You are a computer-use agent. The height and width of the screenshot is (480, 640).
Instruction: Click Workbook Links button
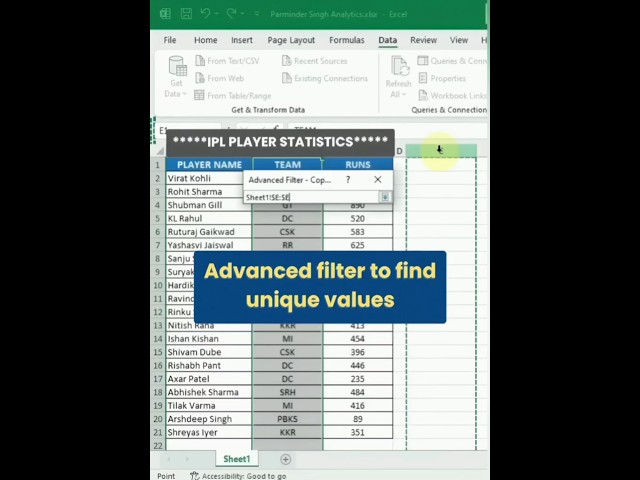tap(453, 96)
